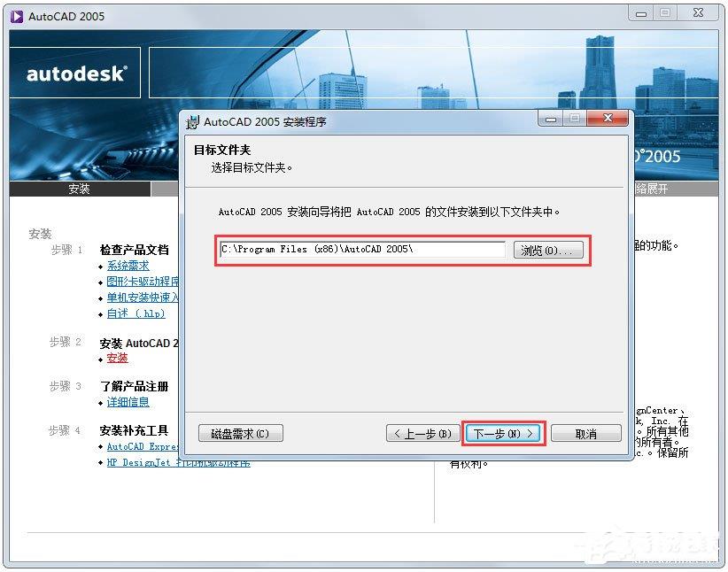Click the red 安装 link under step 2

pos(117,358)
